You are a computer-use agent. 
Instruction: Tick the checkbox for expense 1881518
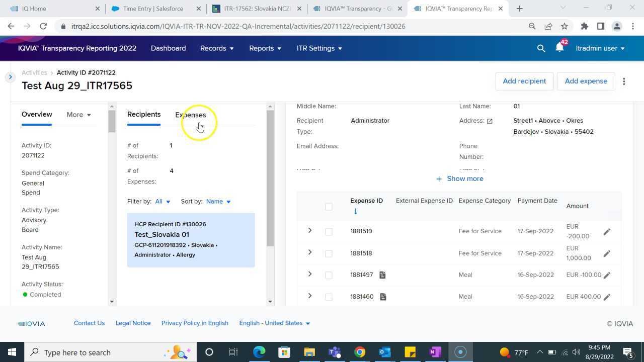329,253
